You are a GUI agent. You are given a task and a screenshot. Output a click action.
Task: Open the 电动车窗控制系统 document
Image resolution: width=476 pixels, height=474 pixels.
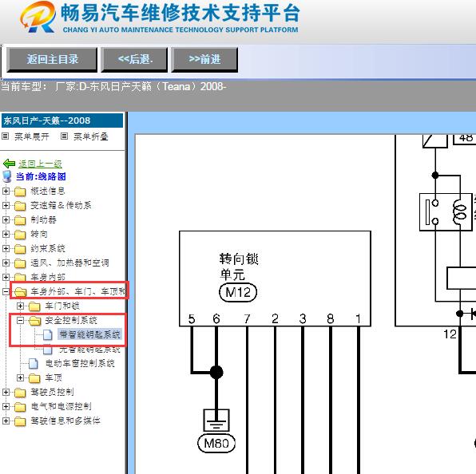pos(80,363)
